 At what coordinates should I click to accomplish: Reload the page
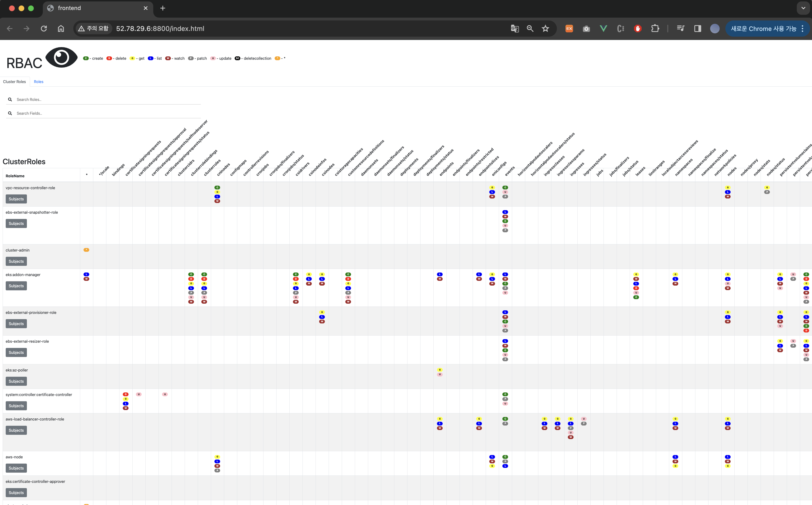[44, 29]
